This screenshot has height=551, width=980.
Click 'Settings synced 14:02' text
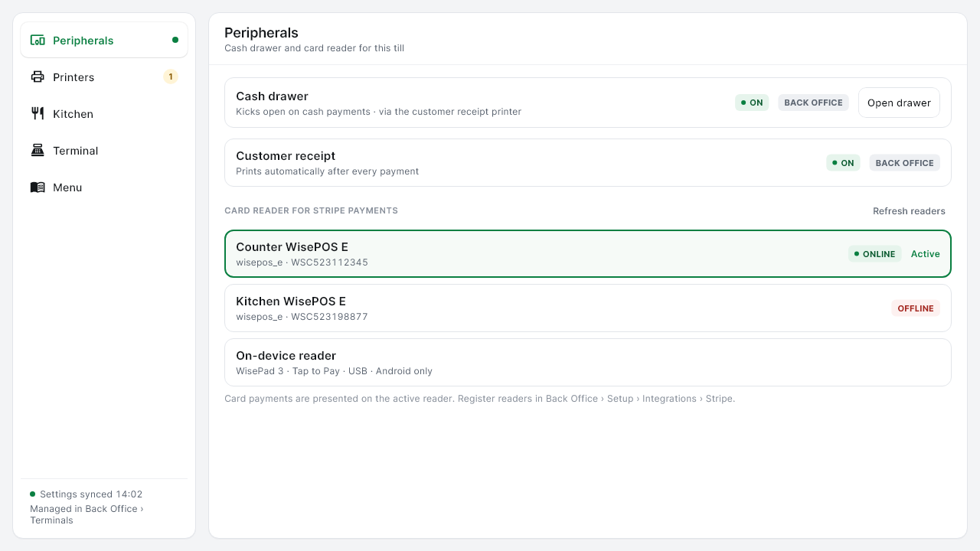pos(91,494)
